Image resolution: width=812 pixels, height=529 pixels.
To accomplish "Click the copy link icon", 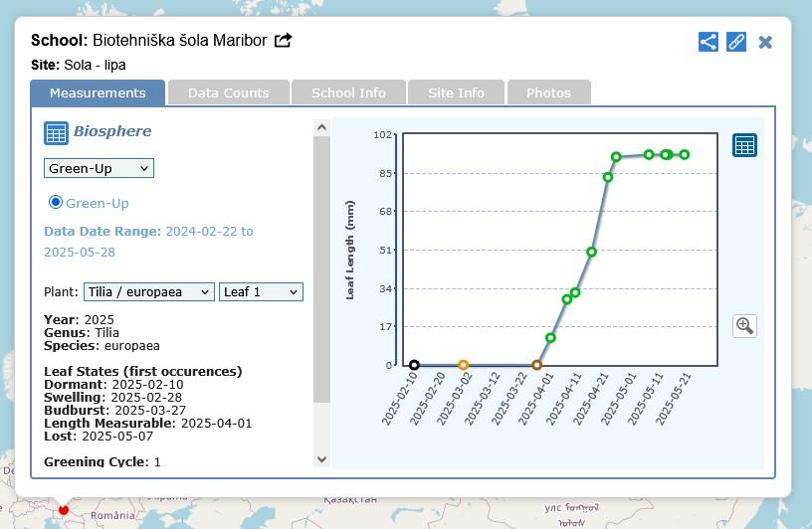I will (x=736, y=42).
